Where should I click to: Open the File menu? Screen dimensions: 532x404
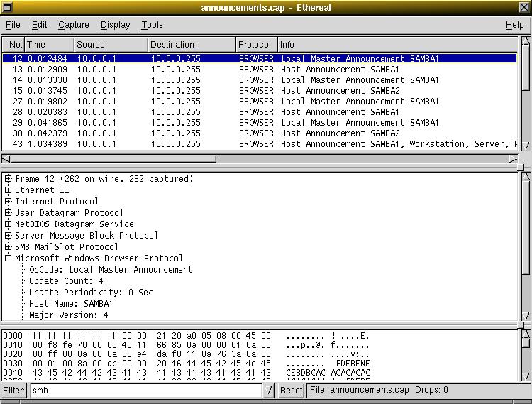13,25
